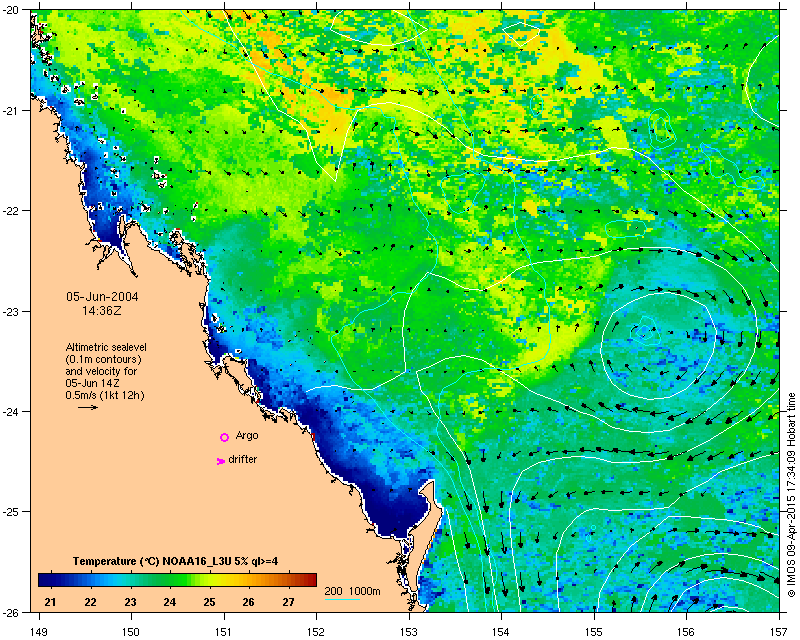Image resolution: width=800 pixels, height=640 pixels.
Task: Click the 'Altimetric sealevel' caption line
Action: [x=106, y=347]
